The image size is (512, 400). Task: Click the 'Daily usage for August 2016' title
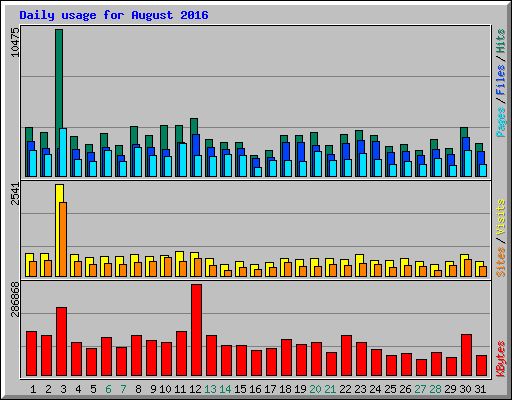click(114, 16)
